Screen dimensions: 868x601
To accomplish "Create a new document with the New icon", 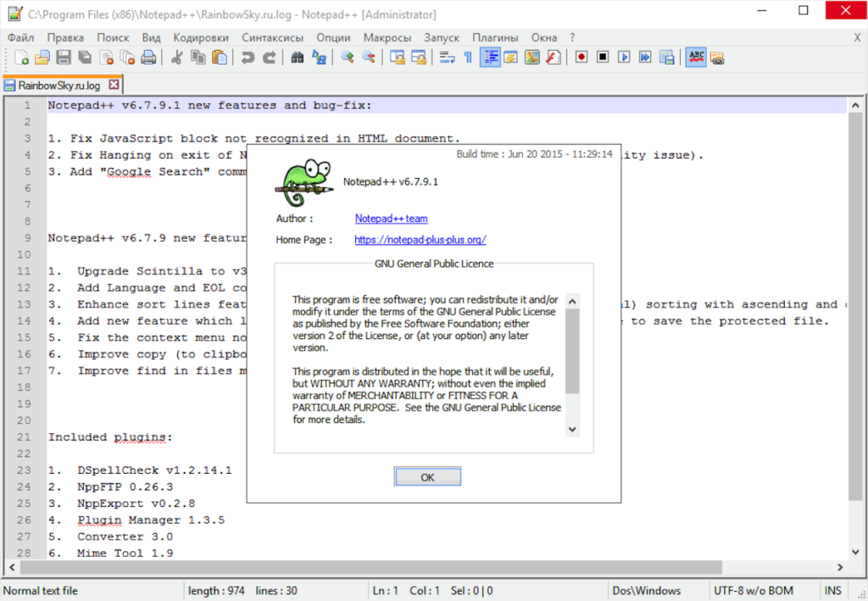I will point(21,58).
